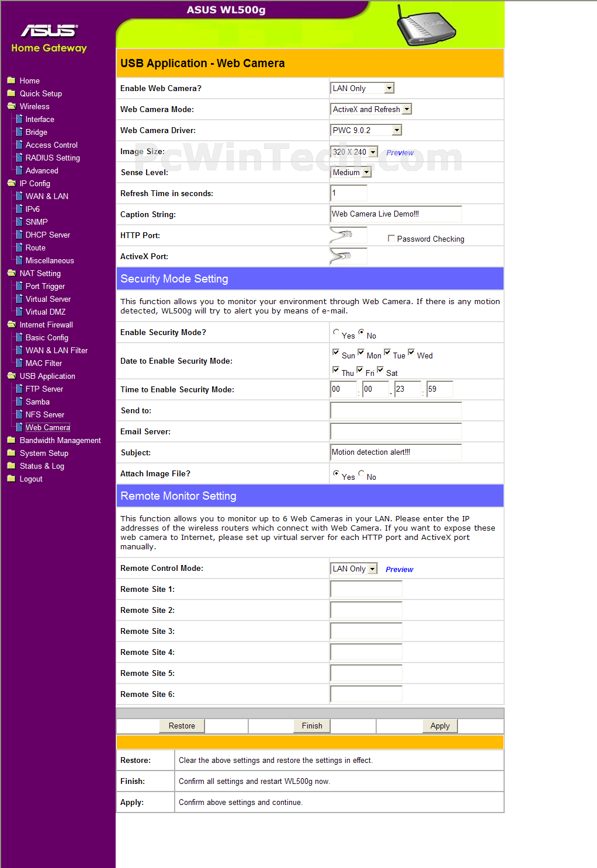Click the page icon beside Interface
597x868 pixels.
coord(19,119)
